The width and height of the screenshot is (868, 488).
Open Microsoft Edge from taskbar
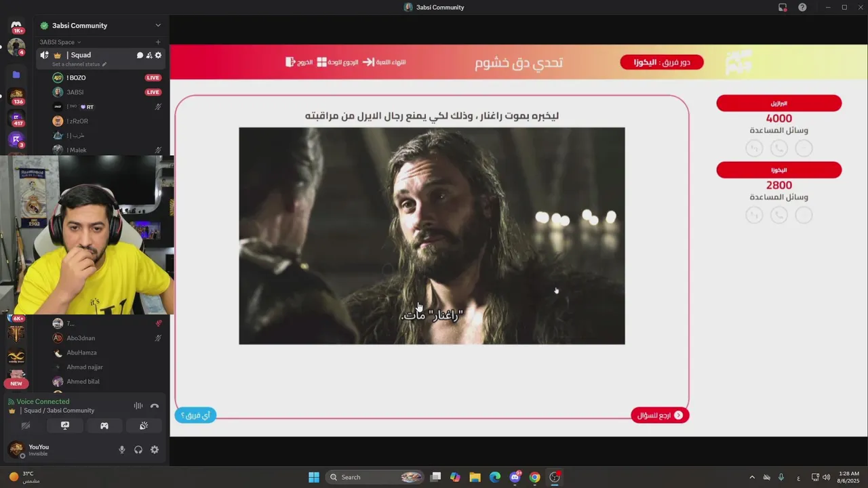(x=495, y=477)
